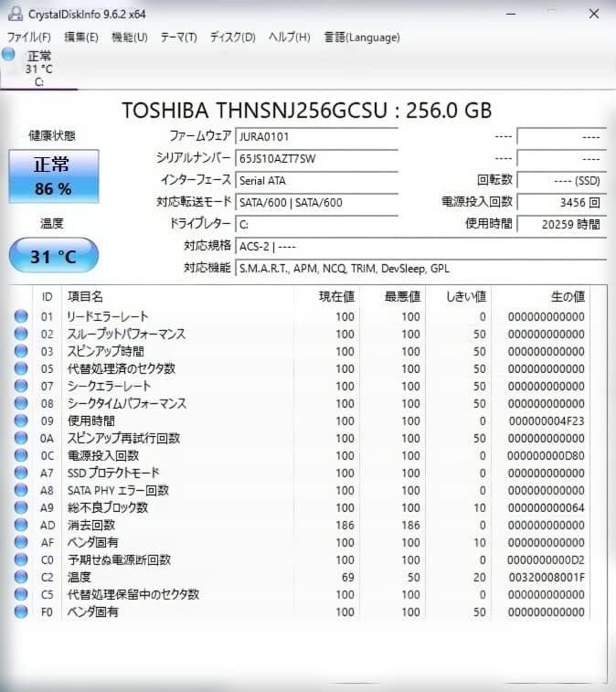The height and width of the screenshot is (692, 616).
Task: Click the rotation rate field ---- (SSD)
Action: click(562, 180)
